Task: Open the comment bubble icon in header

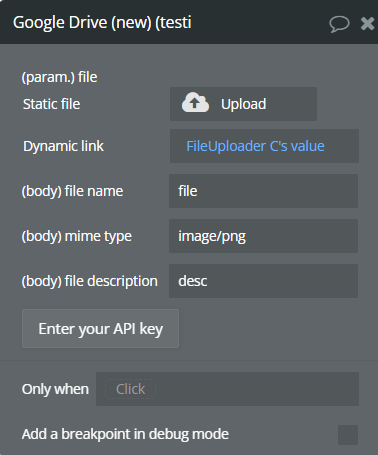Action: (x=339, y=24)
